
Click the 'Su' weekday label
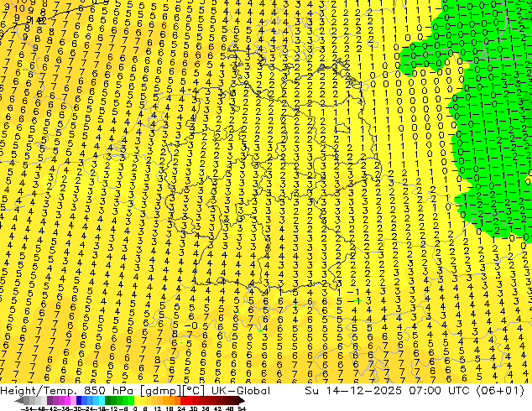[312, 391]
